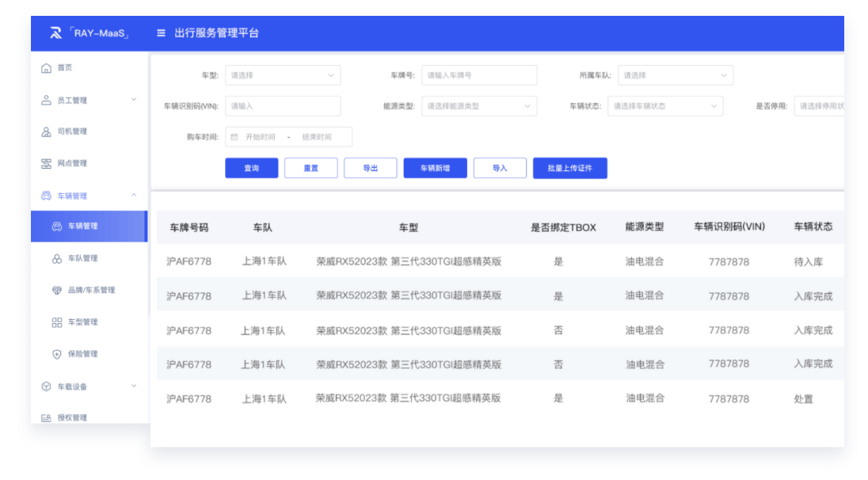Click the 车牌号 input field
The height and width of the screenshot is (480, 868).
pos(478,75)
